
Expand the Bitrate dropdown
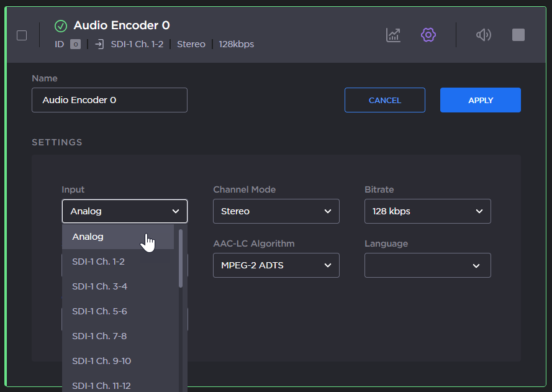[x=427, y=211]
